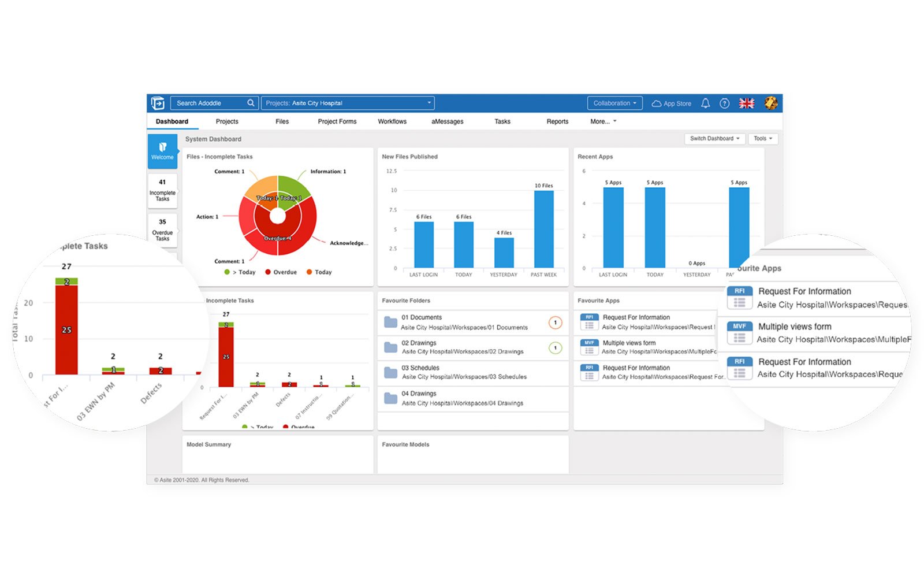Click the LAST LOGIN 5 Apps bar
Viewport: 924px width, 578px height.
click(x=613, y=228)
